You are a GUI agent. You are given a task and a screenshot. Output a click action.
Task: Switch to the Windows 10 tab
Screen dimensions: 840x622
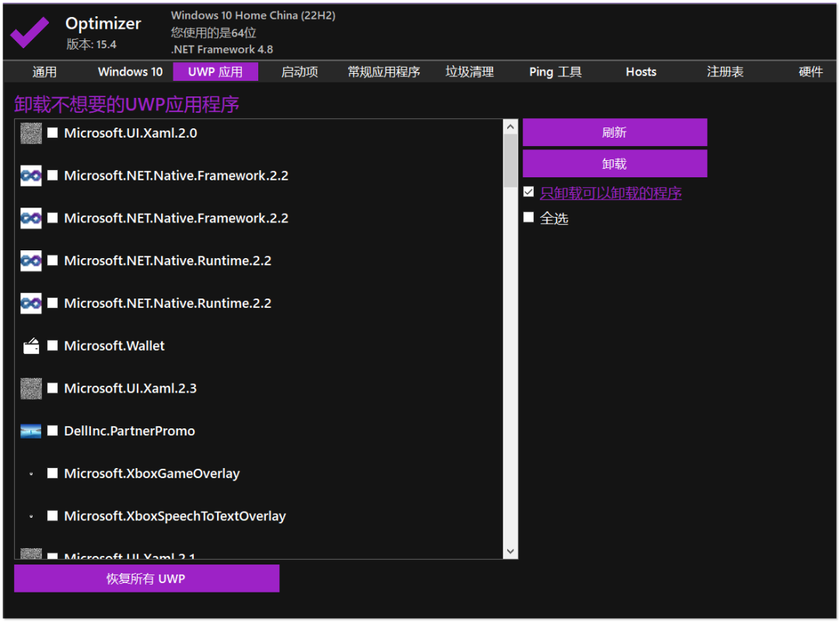tap(130, 72)
